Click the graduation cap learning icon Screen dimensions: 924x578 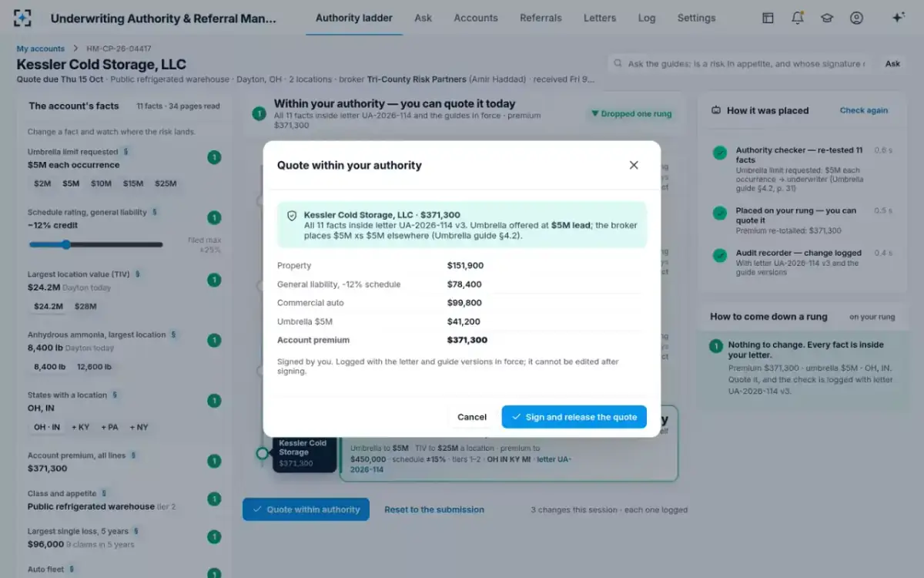827,18
